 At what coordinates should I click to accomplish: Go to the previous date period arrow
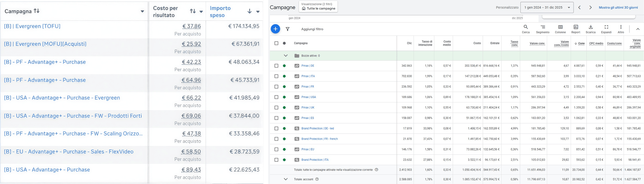pos(579,8)
